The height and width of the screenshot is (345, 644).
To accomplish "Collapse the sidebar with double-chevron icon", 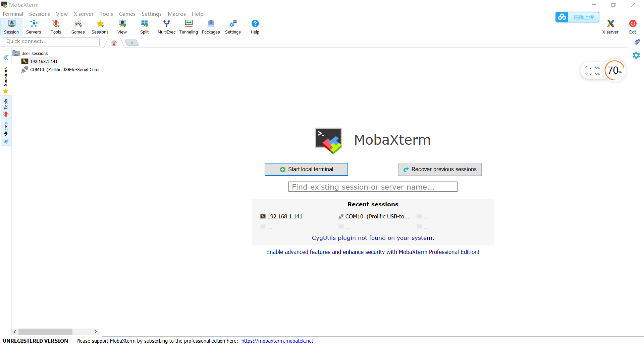I will tap(6, 58).
